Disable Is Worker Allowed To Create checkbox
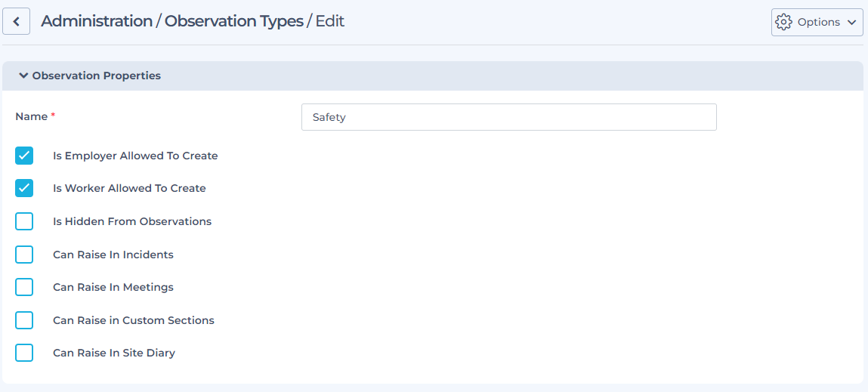 24,188
